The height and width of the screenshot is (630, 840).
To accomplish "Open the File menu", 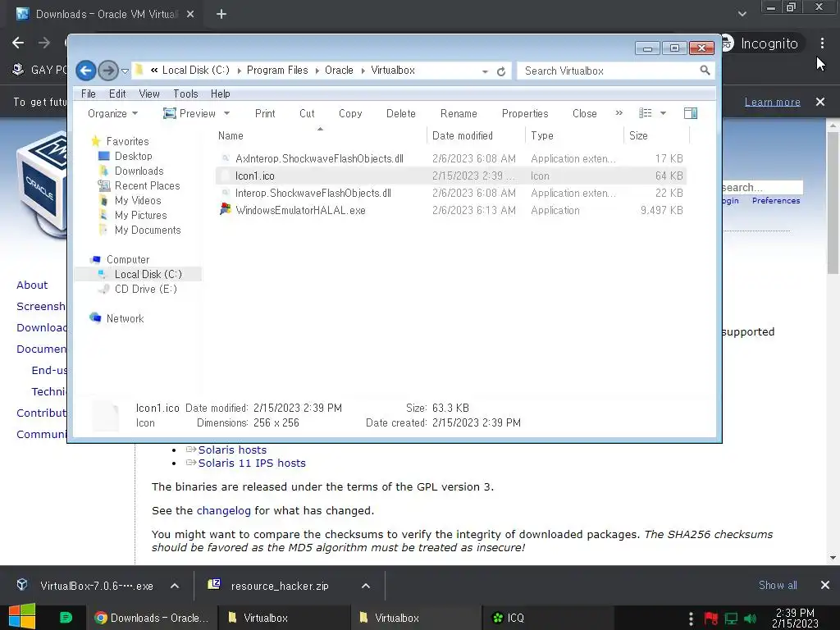I will [89, 94].
